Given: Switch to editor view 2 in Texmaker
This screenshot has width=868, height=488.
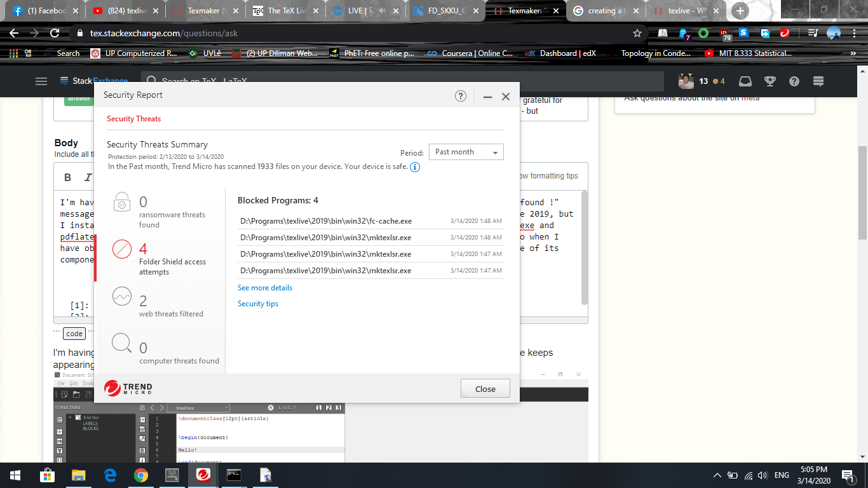Looking at the screenshot, I should pyautogui.click(x=329, y=407).
